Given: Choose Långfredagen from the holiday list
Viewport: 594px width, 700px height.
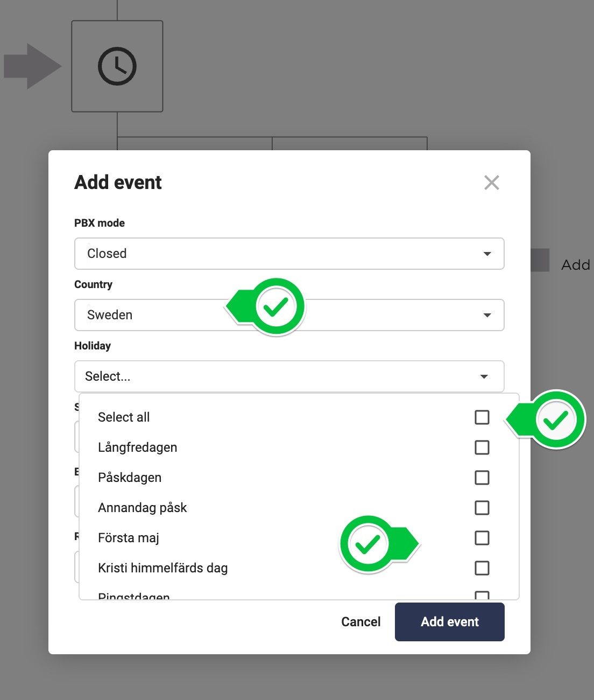Looking at the screenshot, I should (x=138, y=447).
